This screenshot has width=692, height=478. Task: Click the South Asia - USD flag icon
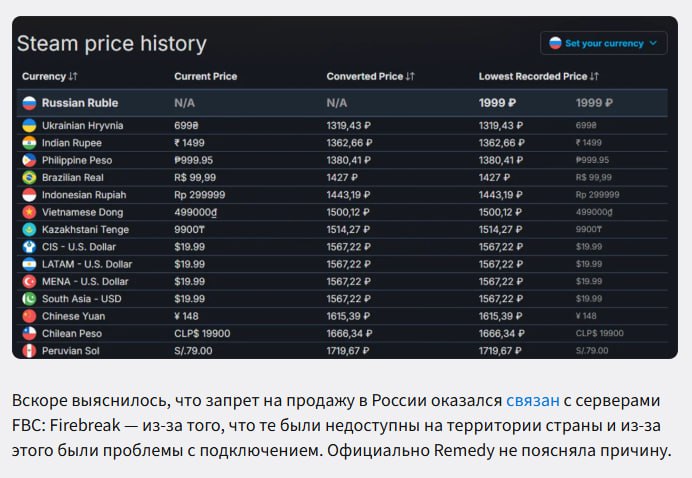pos(29,298)
